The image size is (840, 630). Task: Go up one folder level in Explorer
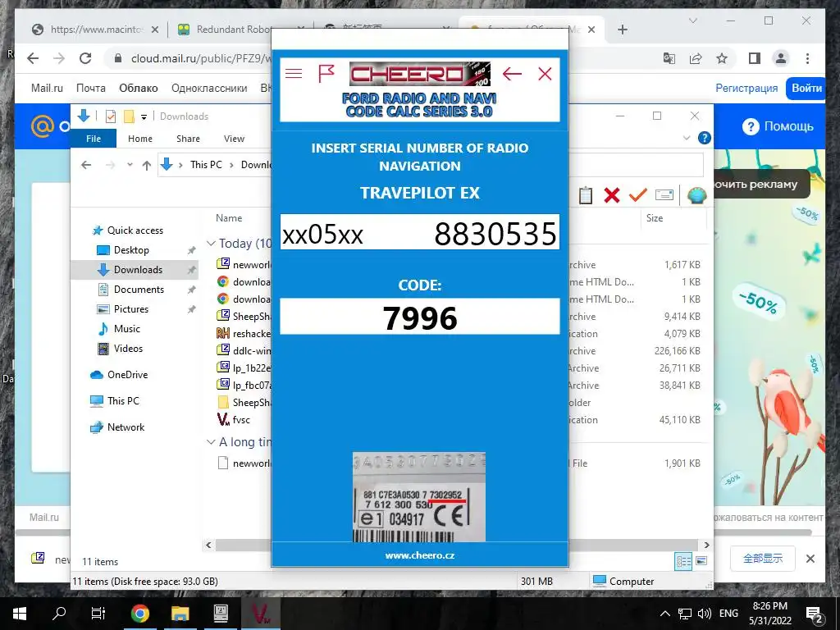(146, 165)
